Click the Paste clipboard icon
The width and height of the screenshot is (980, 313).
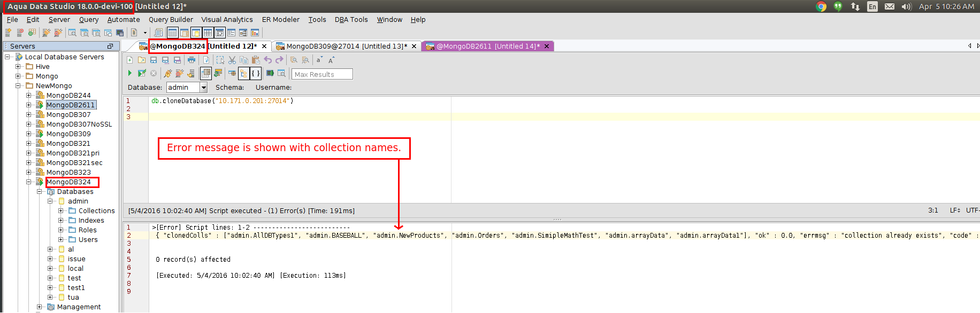coord(256,60)
